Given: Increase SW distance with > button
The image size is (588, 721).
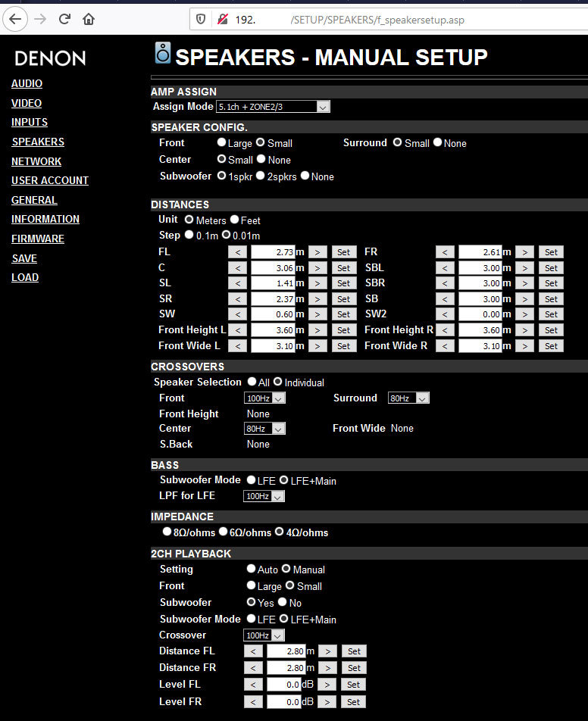Looking at the screenshot, I should [317, 314].
